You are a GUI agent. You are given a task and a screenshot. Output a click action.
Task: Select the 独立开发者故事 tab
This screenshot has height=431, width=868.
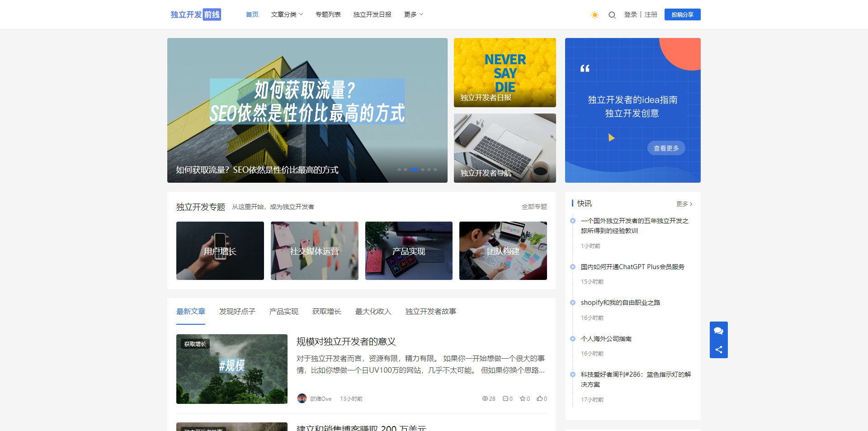tap(430, 312)
